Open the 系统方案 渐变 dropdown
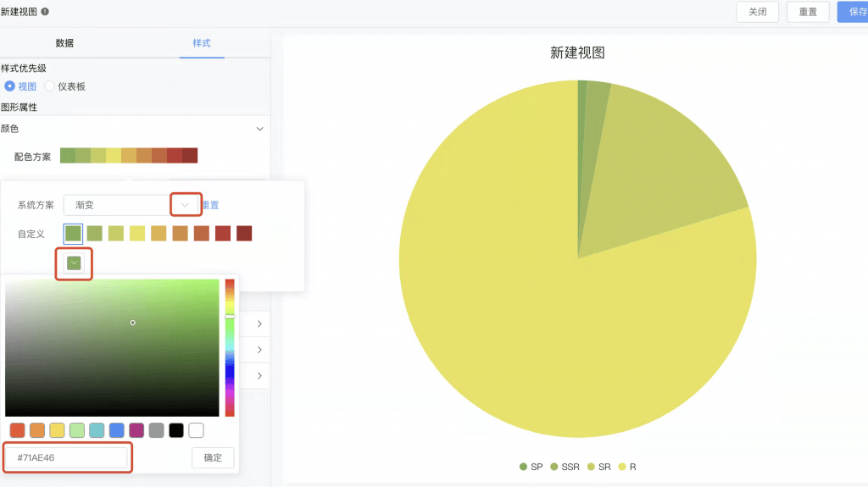 tap(131, 205)
